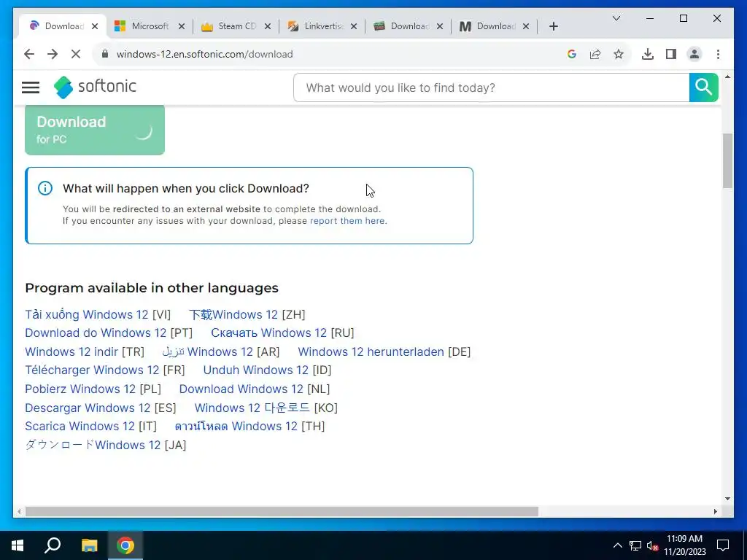Image resolution: width=747 pixels, height=560 pixels.
Task: Close the active Softonic Download tab
Action: [x=95, y=26]
